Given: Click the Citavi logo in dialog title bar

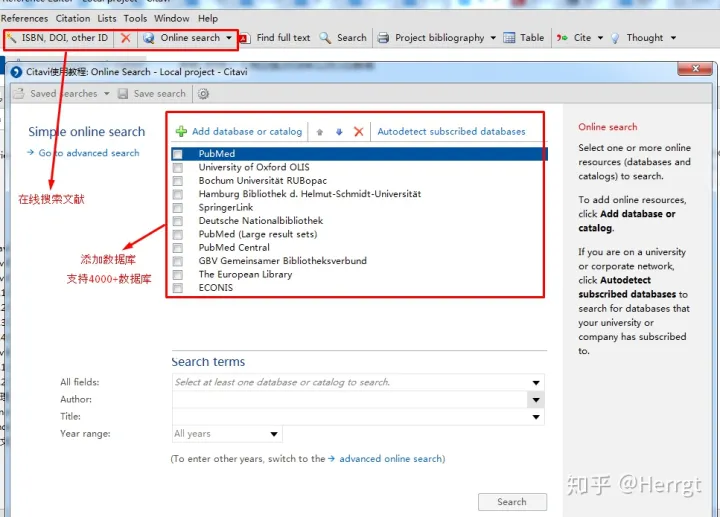Looking at the screenshot, I should coord(16,72).
